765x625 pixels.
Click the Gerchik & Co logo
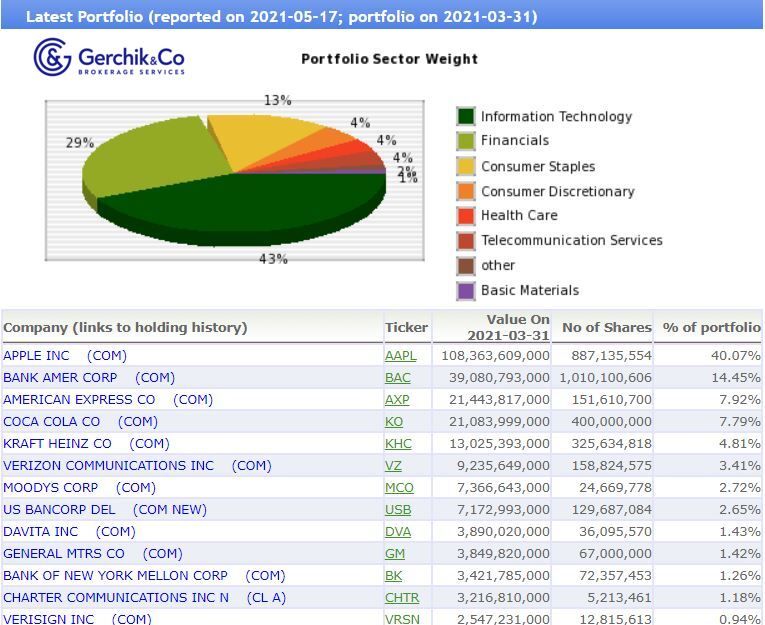click(109, 58)
